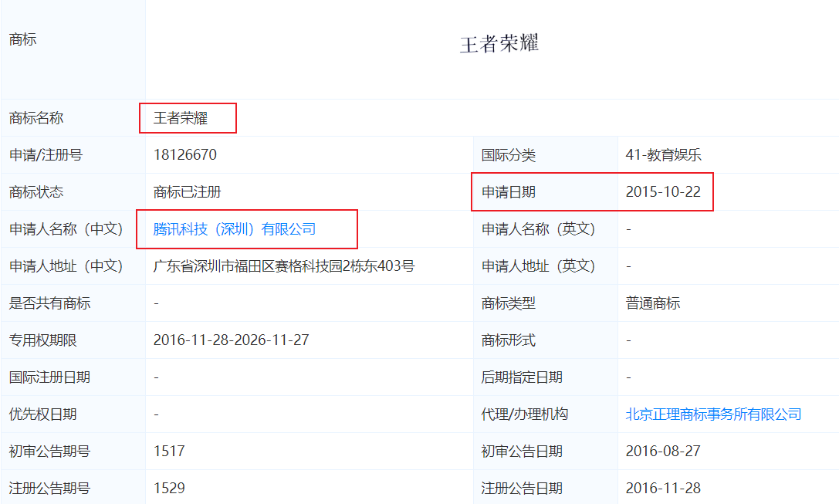Select registration number 18126670

[185, 155]
